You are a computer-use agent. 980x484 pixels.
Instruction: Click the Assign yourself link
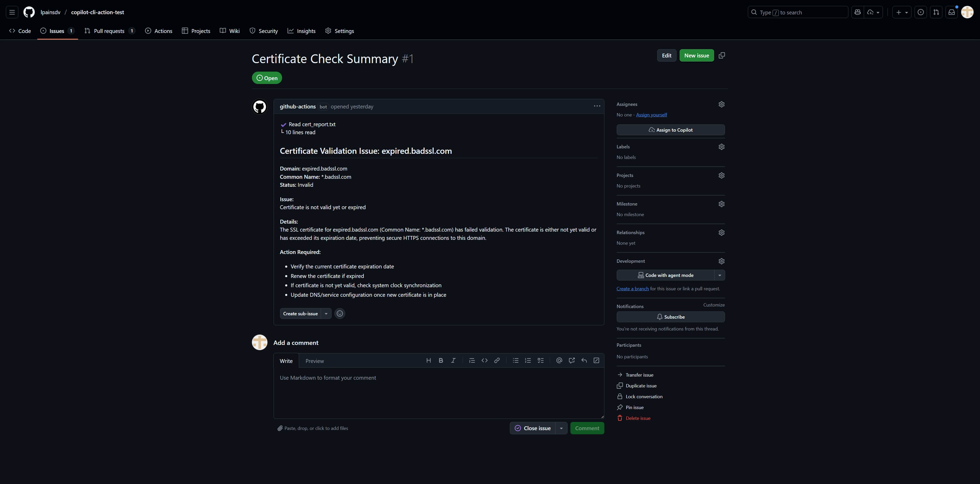click(651, 115)
